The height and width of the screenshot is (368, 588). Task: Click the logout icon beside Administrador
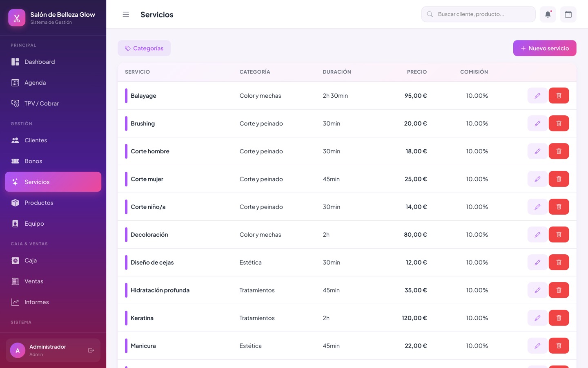click(91, 350)
